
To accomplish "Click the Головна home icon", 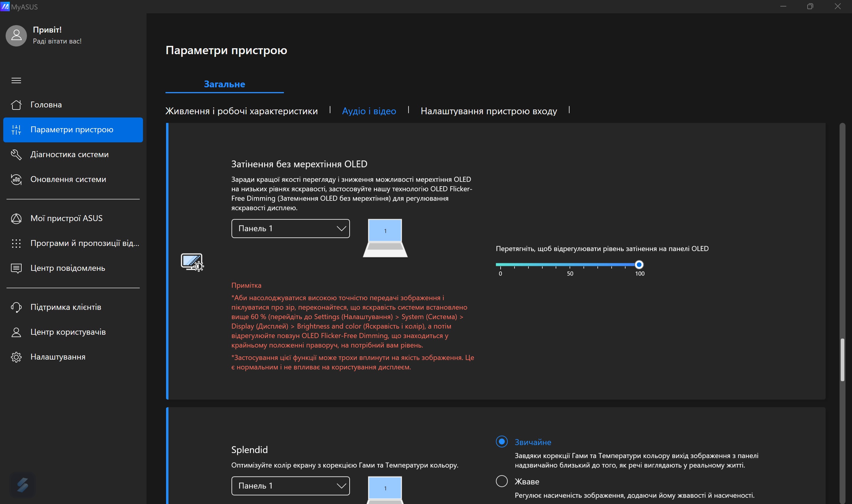I will click(16, 104).
